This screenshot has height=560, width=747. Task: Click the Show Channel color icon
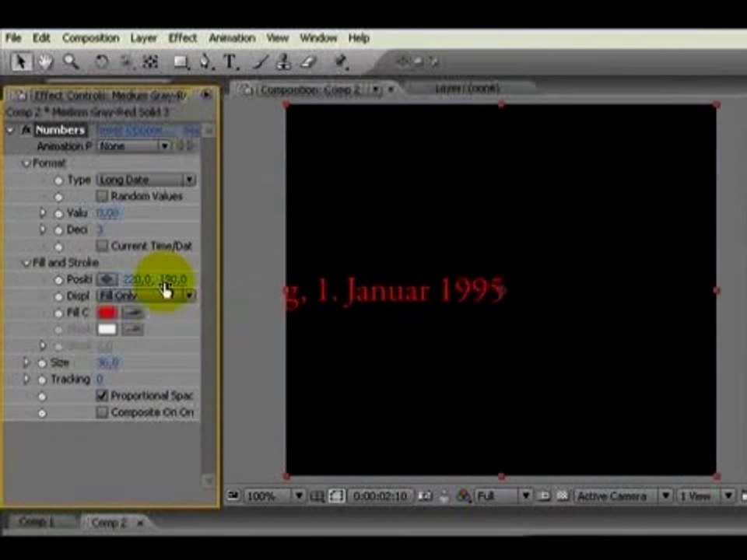(463, 496)
